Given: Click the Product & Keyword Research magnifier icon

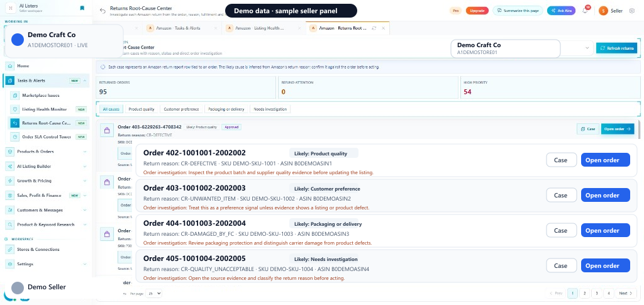Looking at the screenshot, I should point(10,225).
